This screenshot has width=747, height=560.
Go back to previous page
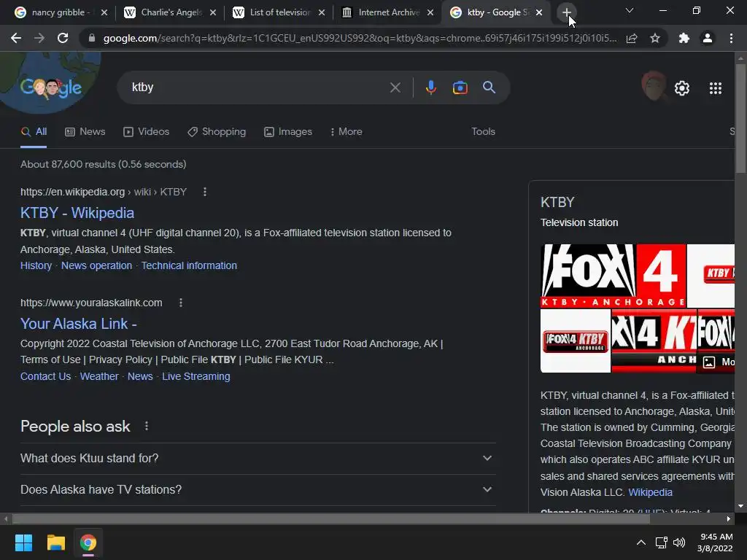click(16, 38)
